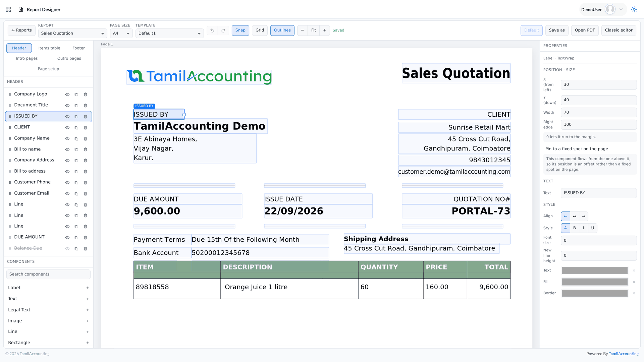Zoom out with the minus button
Viewport: 644px width, 362px height.
(302, 31)
